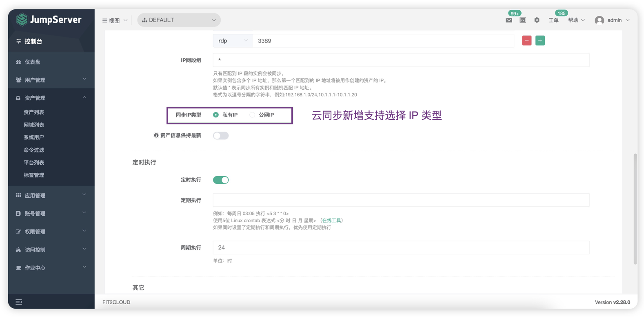
Task: Open the web terminal icon
Action: 523,20
